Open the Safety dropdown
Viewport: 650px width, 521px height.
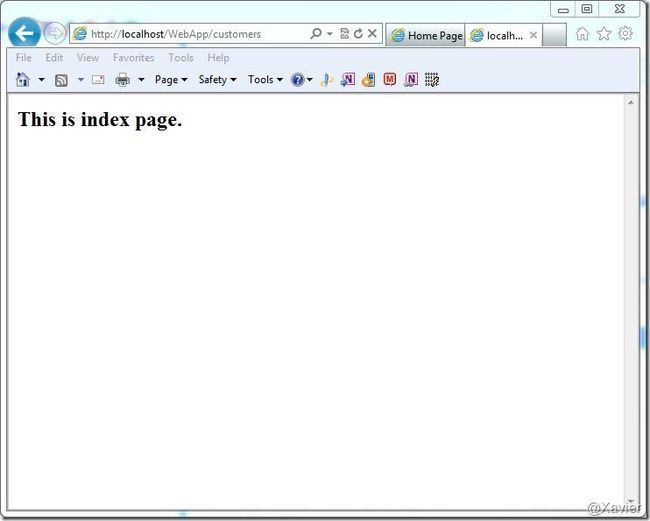217,79
